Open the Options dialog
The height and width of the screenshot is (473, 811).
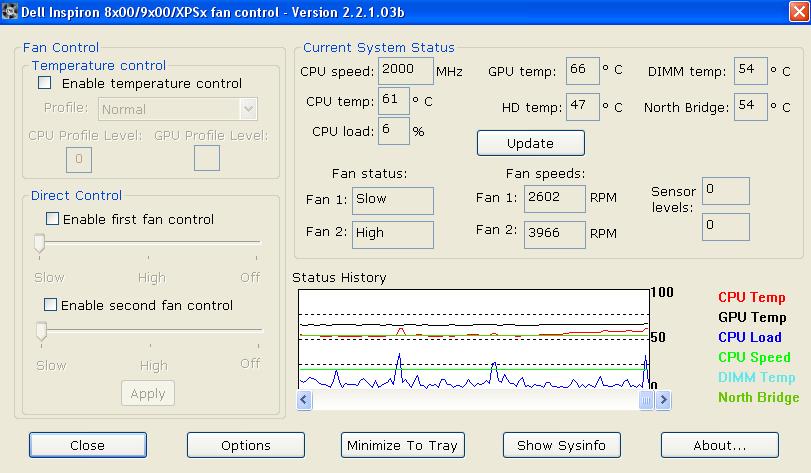(246, 445)
